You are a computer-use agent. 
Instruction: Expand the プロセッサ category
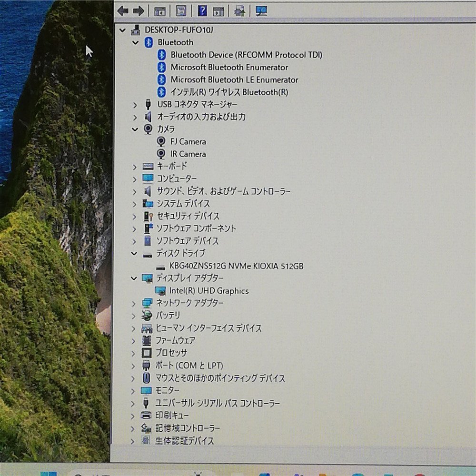coord(134,353)
